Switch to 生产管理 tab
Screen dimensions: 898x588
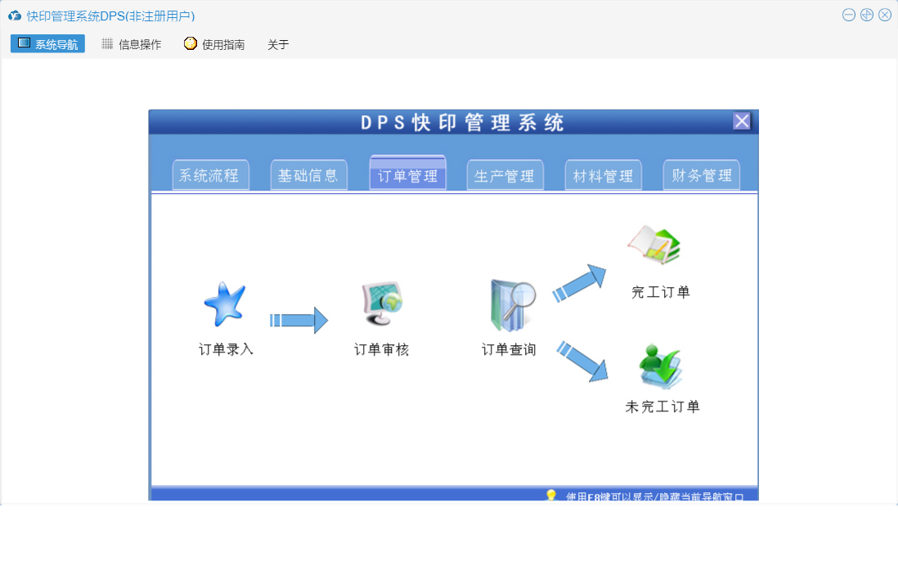click(x=505, y=175)
